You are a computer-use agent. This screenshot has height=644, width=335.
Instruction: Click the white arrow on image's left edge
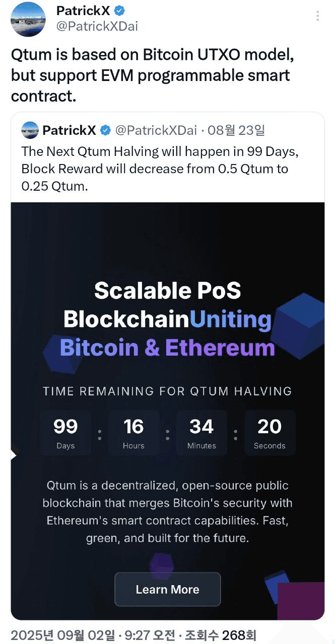tap(14, 455)
